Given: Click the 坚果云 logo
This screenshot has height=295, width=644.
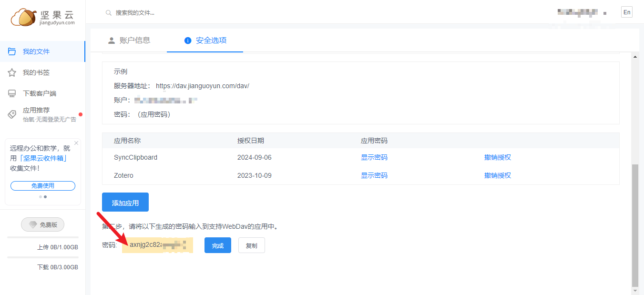Looking at the screenshot, I should [42, 17].
